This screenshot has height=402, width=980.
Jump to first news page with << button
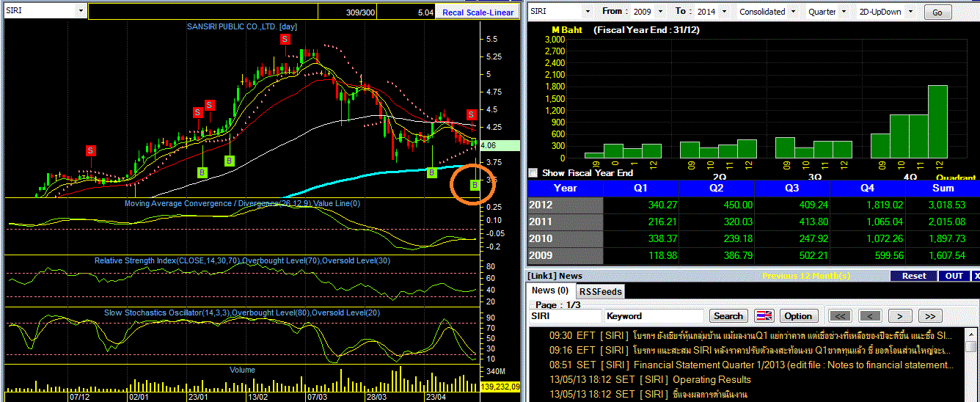[841, 316]
